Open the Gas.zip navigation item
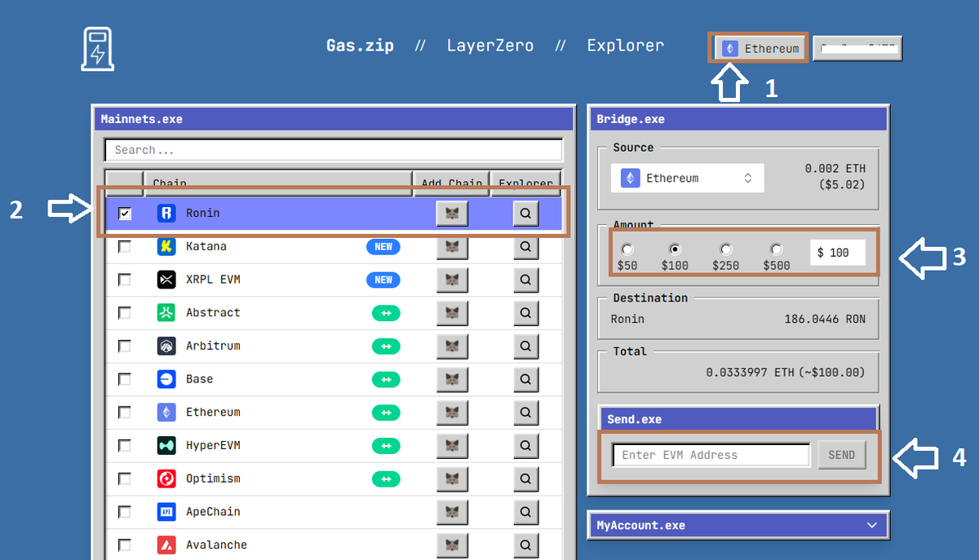The image size is (979, 560). tap(360, 46)
